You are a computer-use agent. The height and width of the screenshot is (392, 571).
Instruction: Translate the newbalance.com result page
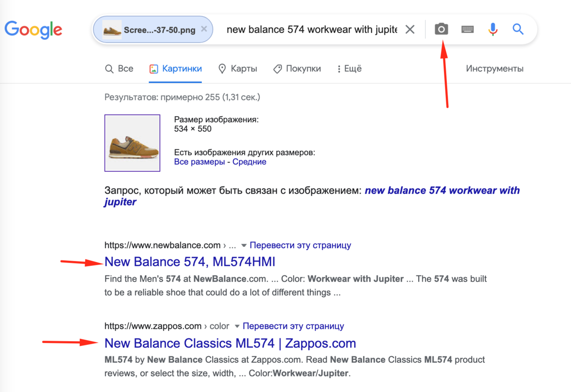(300, 245)
